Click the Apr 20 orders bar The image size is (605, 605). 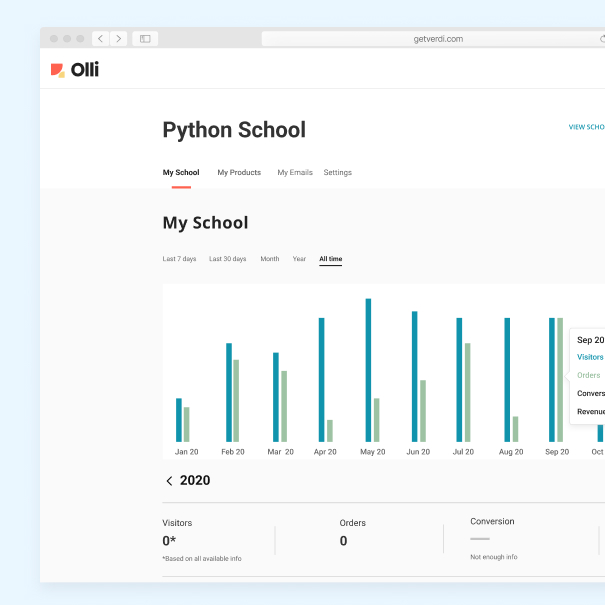coord(330,431)
